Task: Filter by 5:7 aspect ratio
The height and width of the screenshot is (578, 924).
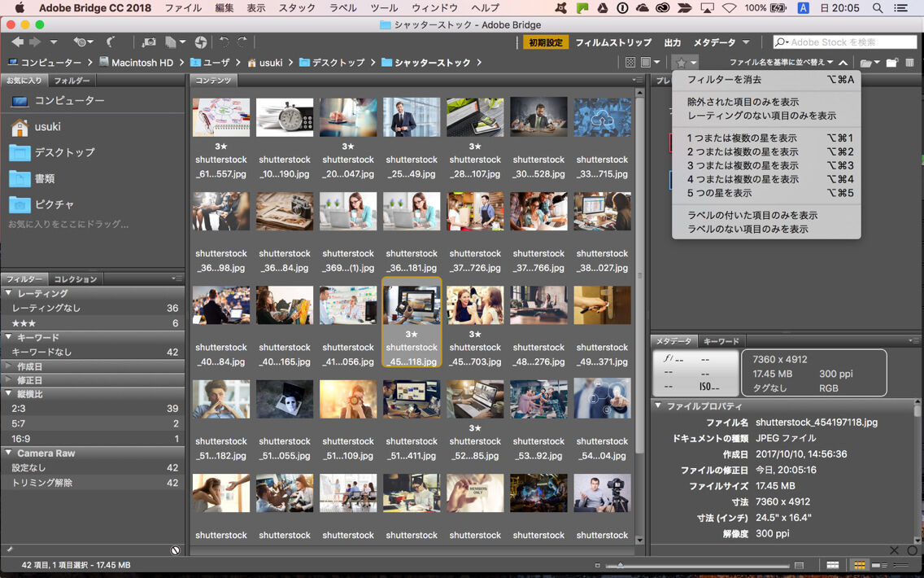Action: pos(93,423)
